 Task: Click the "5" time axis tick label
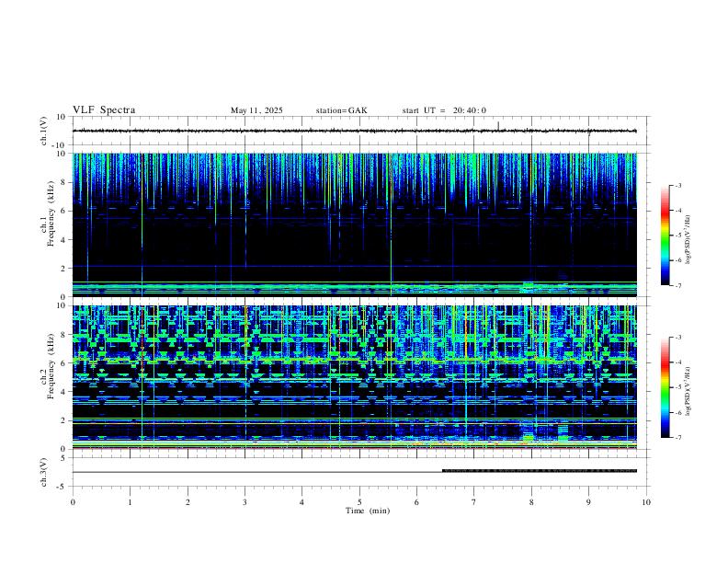pyautogui.click(x=359, y=502)
